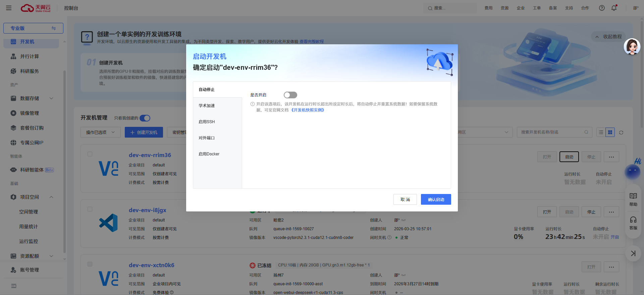Click the State Cloud logo
Viewport: 644px width, 295px height.
point(36,8)
